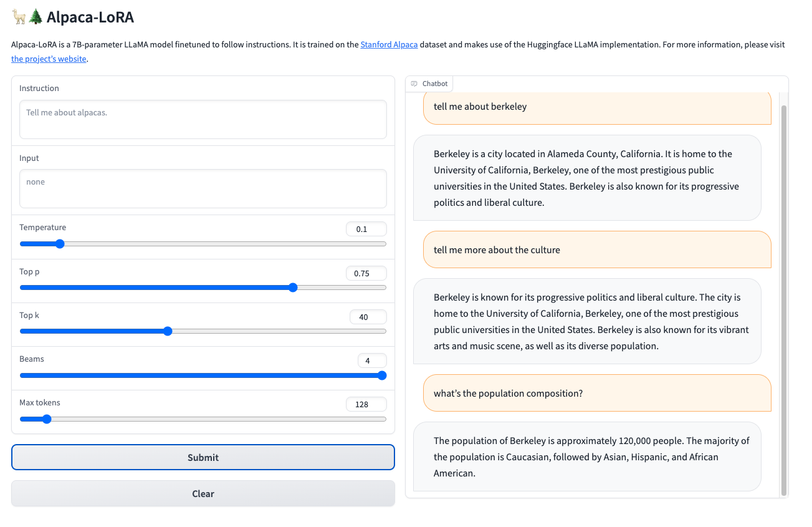812x527 pixels.
Task: Click the 'tell me about berkeley' message
Action: [597, 107]
